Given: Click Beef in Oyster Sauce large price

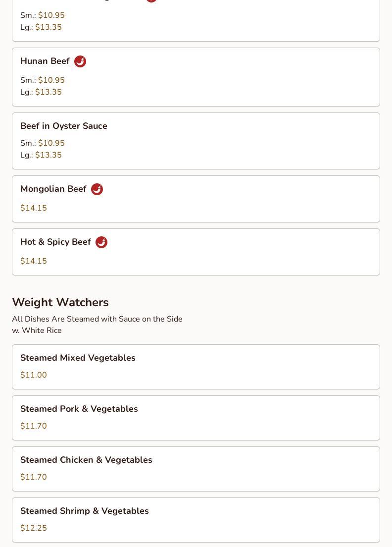Looking at the screenshot, I should tap(49, 155).
